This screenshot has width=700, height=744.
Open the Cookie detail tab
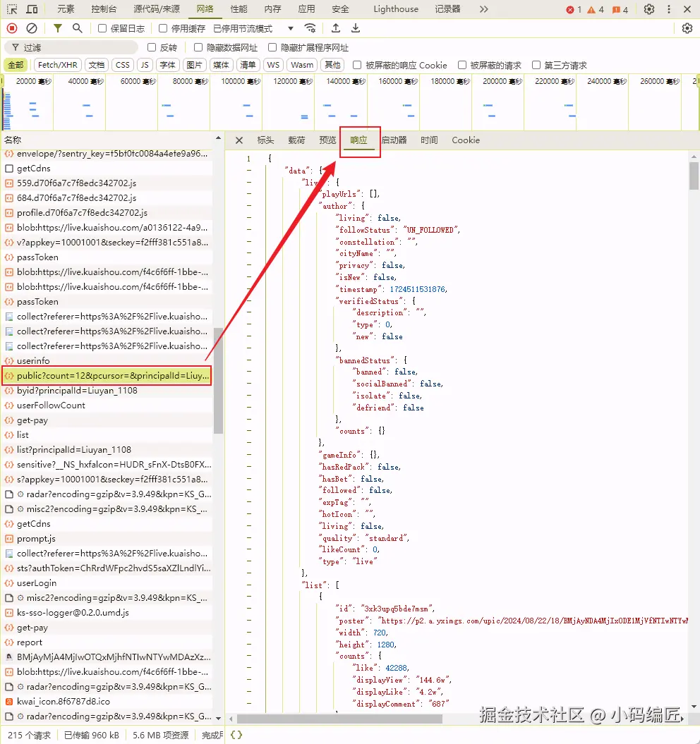(466, 140)
